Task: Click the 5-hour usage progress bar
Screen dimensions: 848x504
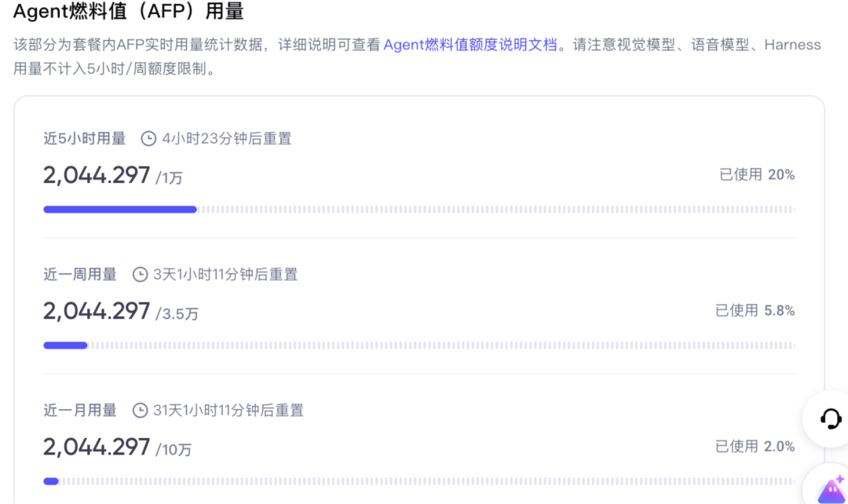Action: (419, 210)
